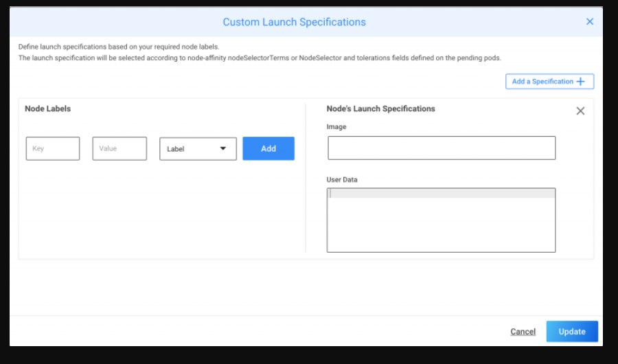
Task: Focus the Key input field
Action: pyautogui.click(x=53, y=148)
